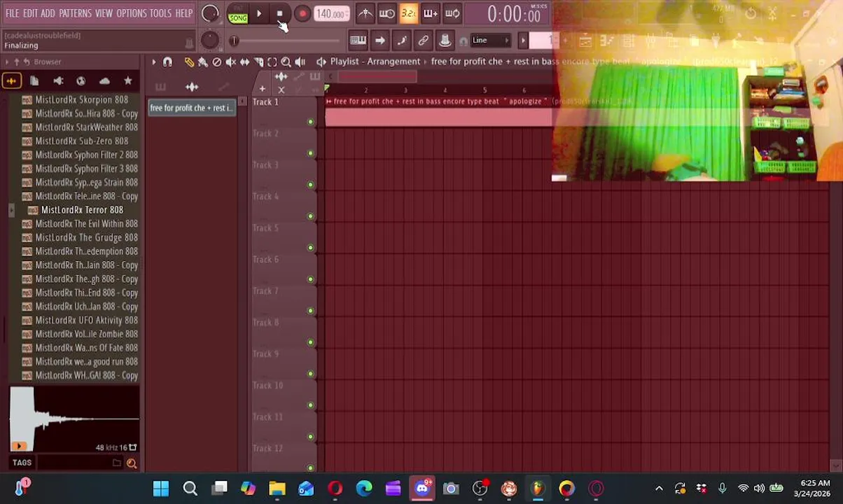Click the sample waveform preview
843x504 pixels.
74,419
